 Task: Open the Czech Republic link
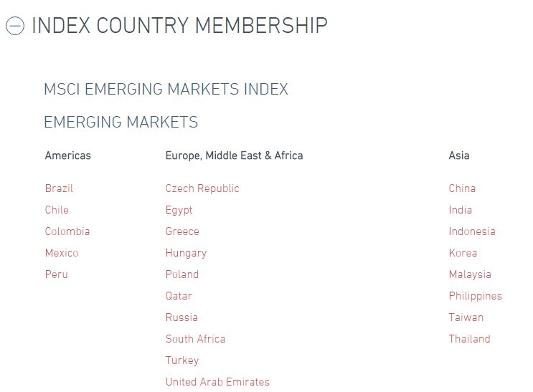point(202,188)
